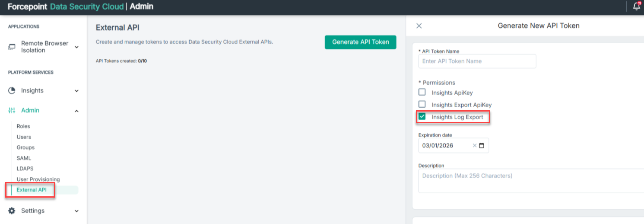Expand the Remote Browser Isolation menu

tap(76, 47)
